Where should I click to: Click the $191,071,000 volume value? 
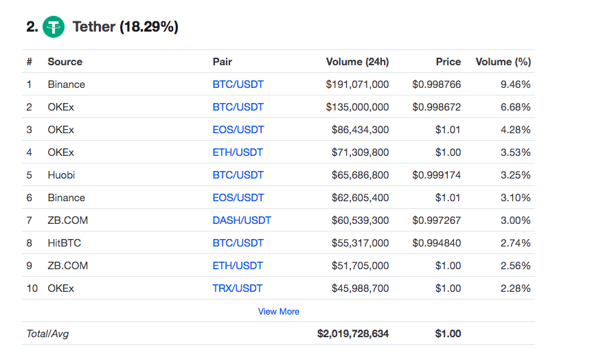[357, 84]
